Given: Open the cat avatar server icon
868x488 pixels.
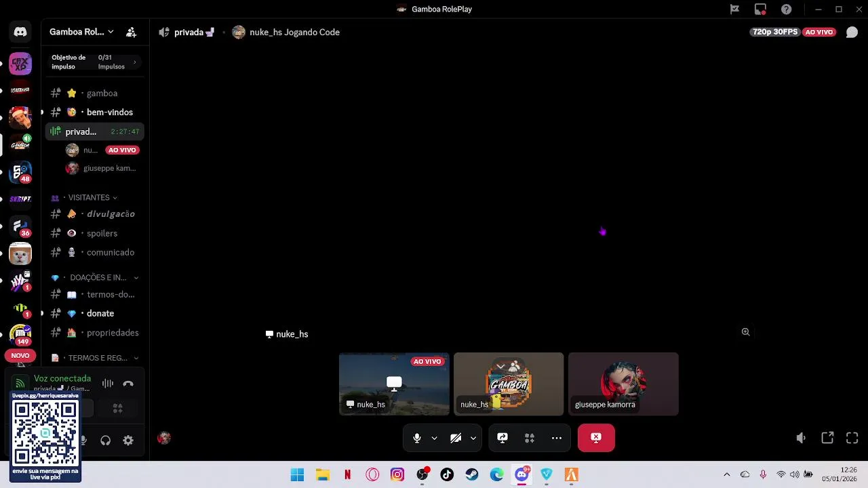Looking at the screenshot, I should click(x=20, y=254).
